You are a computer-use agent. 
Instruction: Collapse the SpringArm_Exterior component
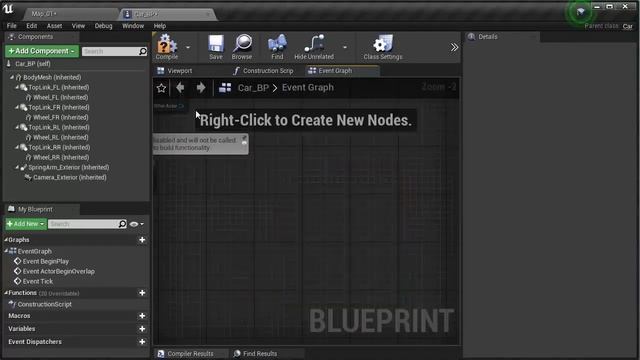click(17, 167)
